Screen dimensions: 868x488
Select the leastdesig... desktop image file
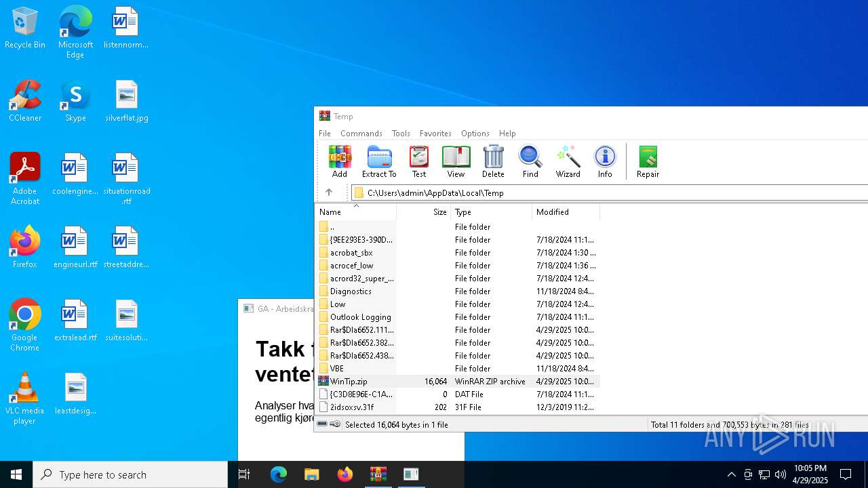(75, 394)
